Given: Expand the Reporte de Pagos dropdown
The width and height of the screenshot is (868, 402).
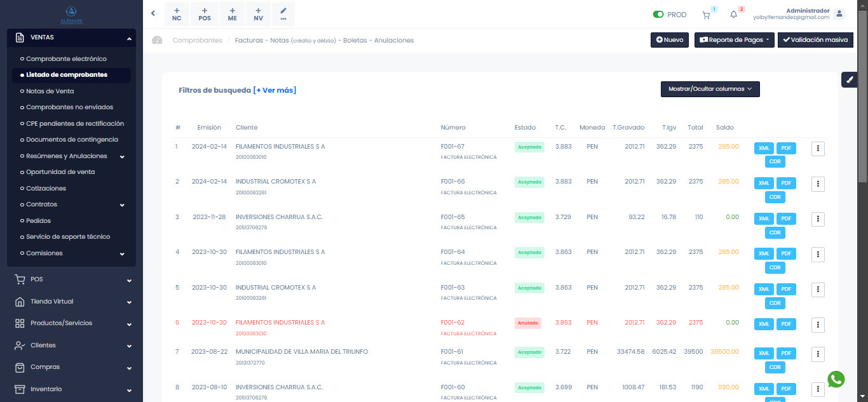Looking at the screenshot, I should click(734, 40).
